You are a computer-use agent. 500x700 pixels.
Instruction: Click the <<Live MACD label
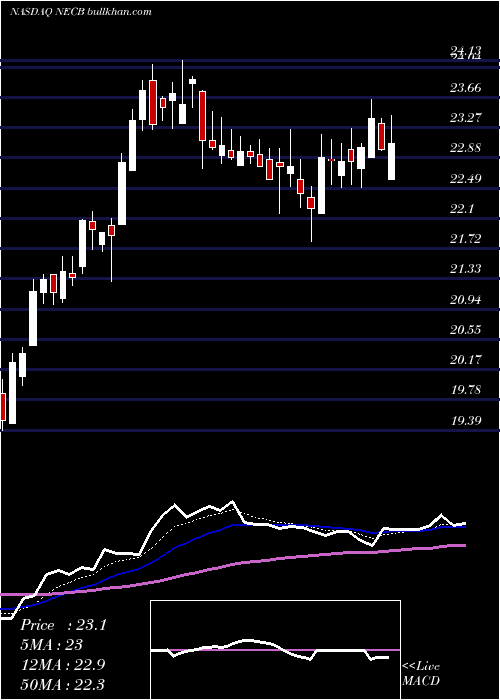click(421, 673)
